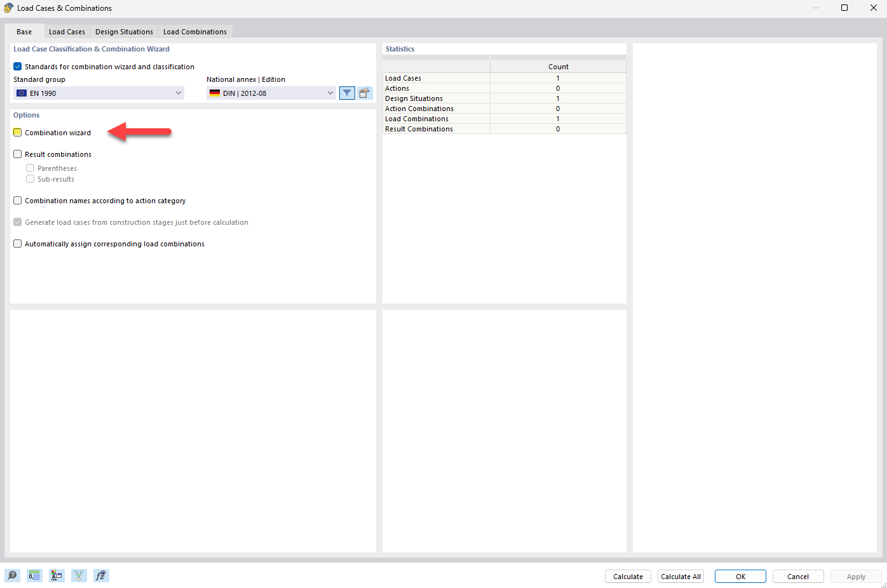
Task: Open the help assistant icon
Action: click(x=12, y=575)
